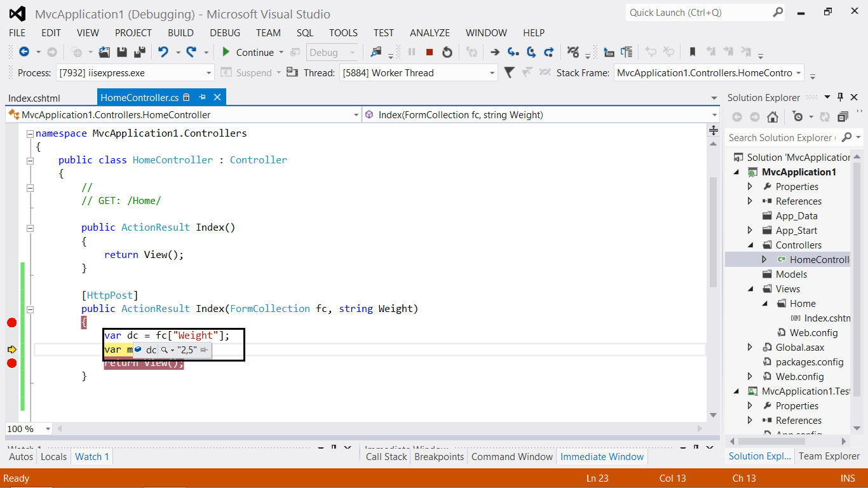Open the Stack Frame dropdown
Viewport: 868px width, 488px height.
pyautogui.click(x=798, y=73)
